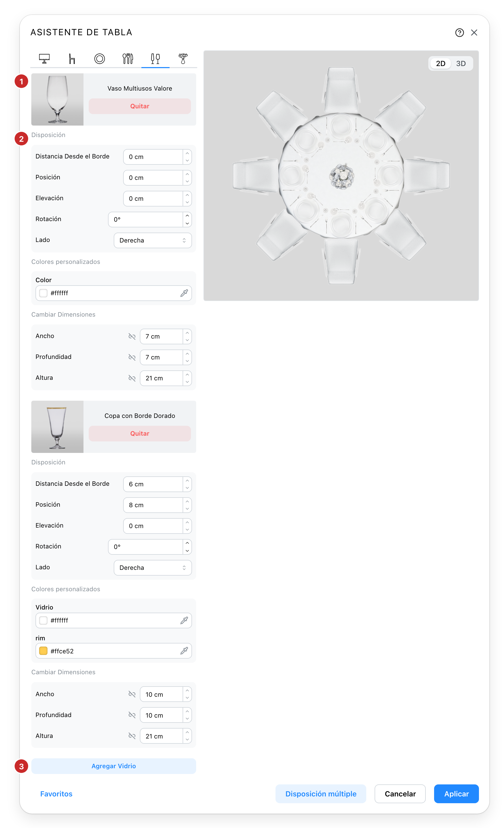Increase first Distancia Desde el Borde value
The image size is (504, 828).
(x=187, y=153)
